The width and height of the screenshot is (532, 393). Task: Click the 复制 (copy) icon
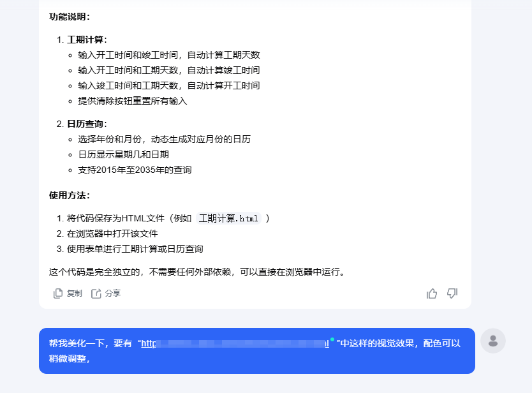pyautogui.click(x=57, y=293)
